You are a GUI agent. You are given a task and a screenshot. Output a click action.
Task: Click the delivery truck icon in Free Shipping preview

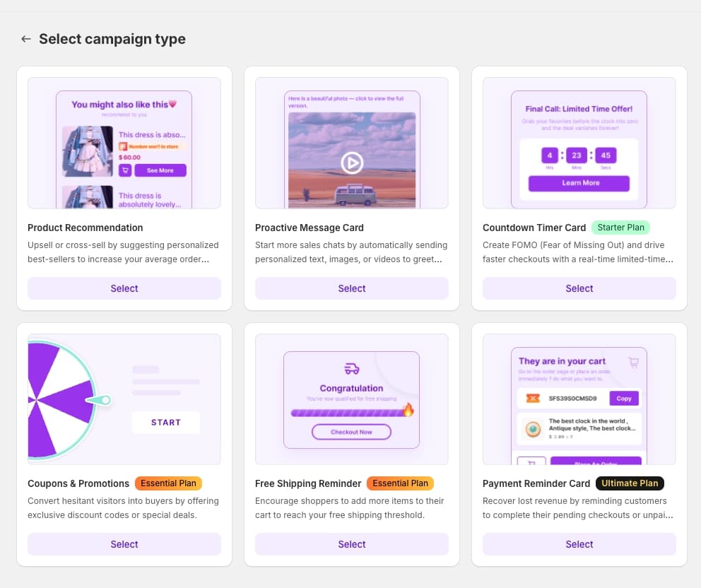click(x=352, y=368)
